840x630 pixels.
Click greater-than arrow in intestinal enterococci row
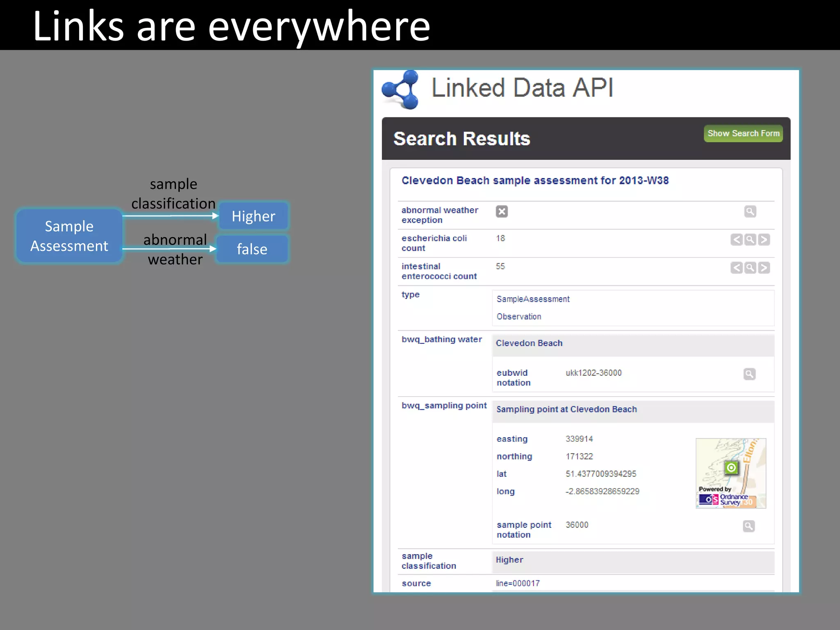tap(764, 268)
